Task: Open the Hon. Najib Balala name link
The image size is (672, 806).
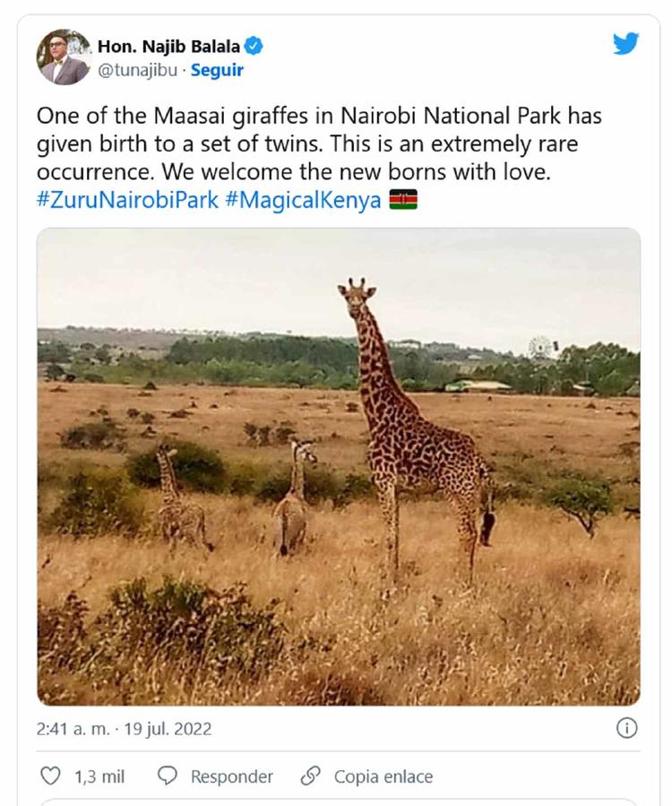Action: click(168, 47)
